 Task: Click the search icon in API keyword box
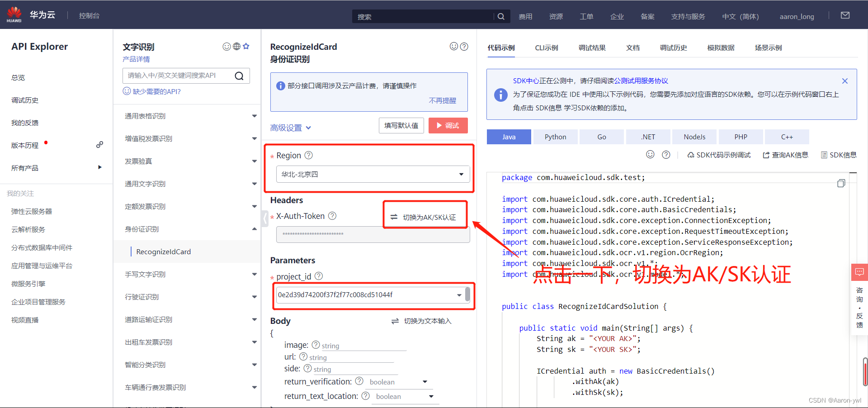click(239, 76)
